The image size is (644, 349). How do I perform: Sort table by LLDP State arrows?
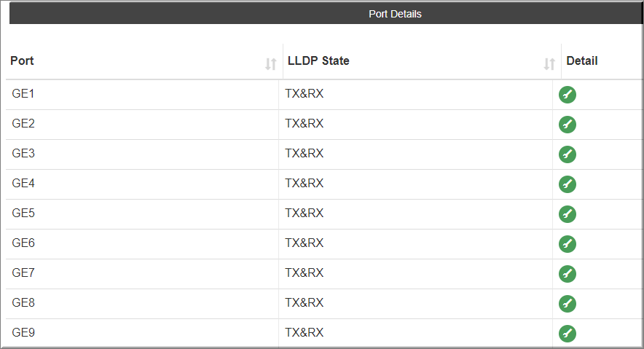549,64
